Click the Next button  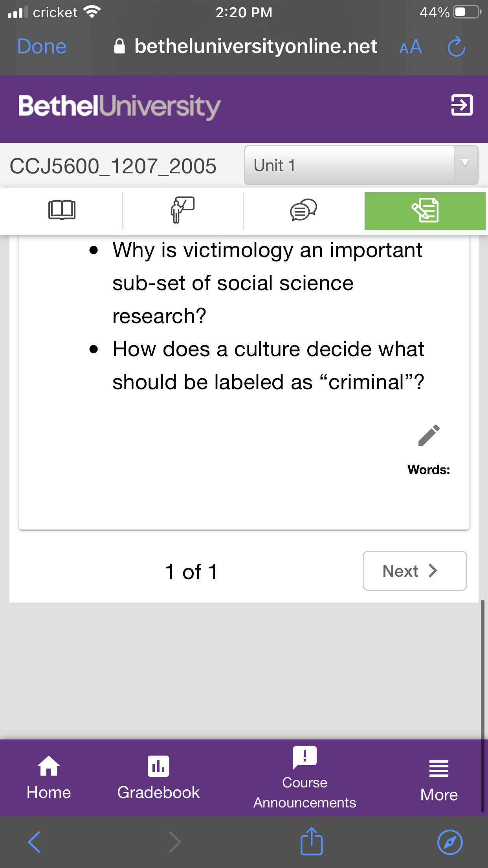(415, 571)
